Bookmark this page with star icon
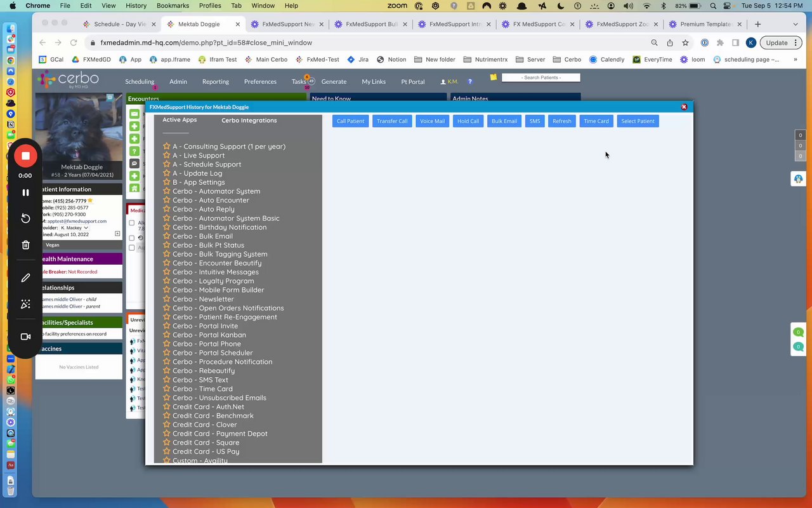Screen dimensions: 812x508 pos(685,43)
